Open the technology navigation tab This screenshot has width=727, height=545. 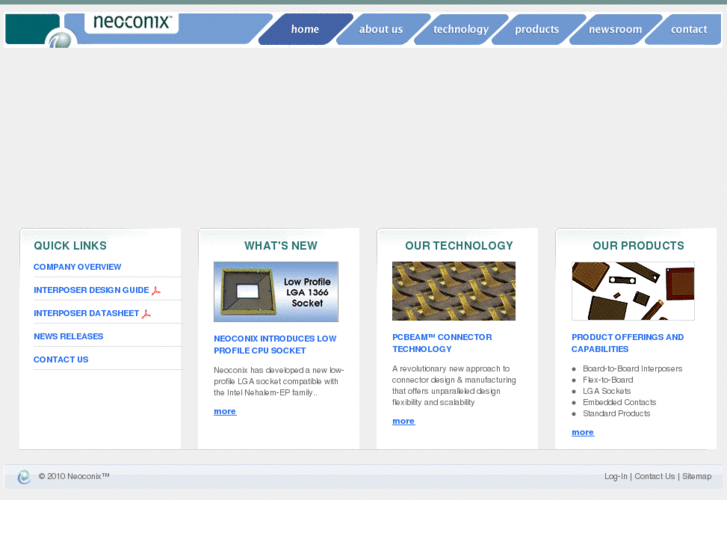(x=461, y=29)
